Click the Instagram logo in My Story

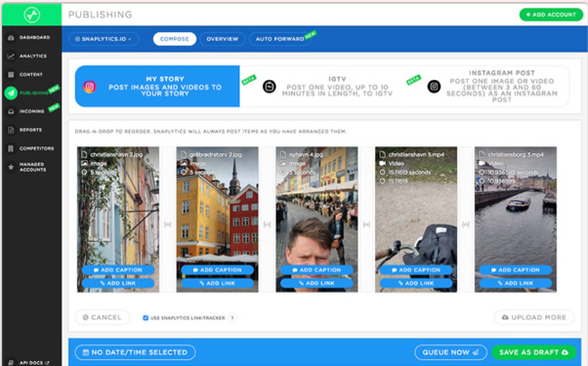coord(89,87)
